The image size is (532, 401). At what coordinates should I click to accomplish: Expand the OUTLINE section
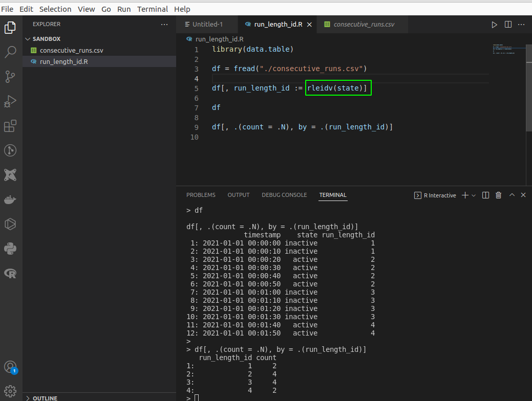click(x=28, y=398)
